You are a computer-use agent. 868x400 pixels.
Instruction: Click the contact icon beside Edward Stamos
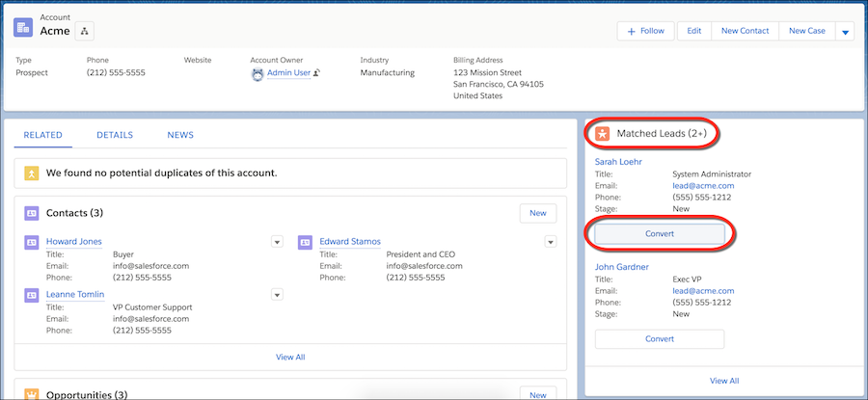click(305, 242)
